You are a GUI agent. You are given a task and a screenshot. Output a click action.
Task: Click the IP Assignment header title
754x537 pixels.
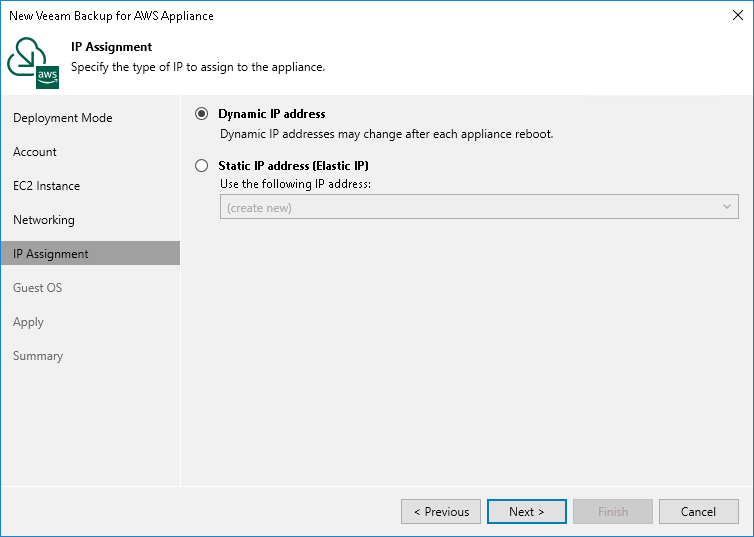pos(112,47)
